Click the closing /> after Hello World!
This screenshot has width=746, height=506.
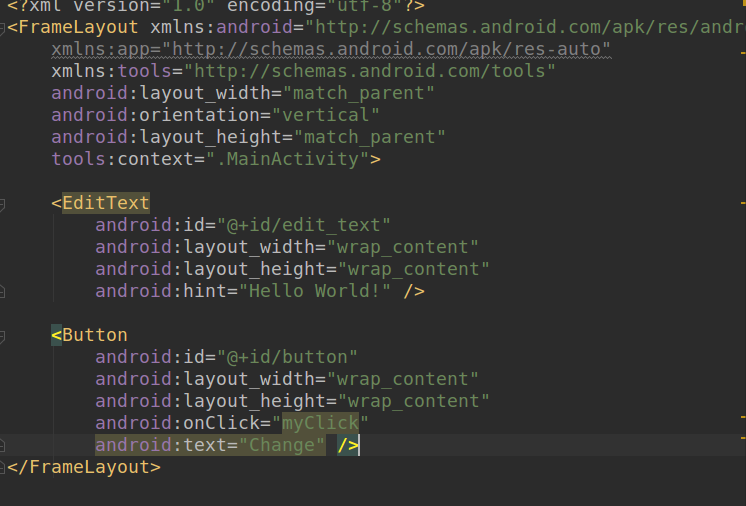pos(414,291)
